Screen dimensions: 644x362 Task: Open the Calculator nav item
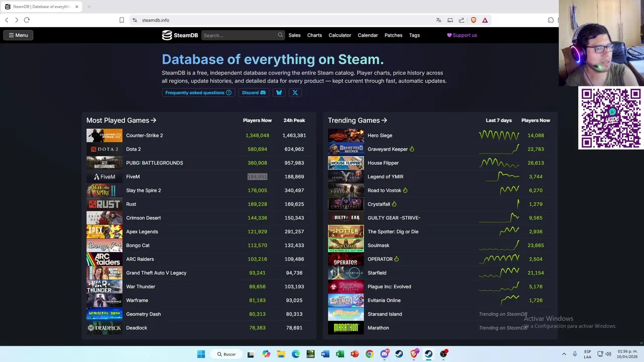(340, 35)
